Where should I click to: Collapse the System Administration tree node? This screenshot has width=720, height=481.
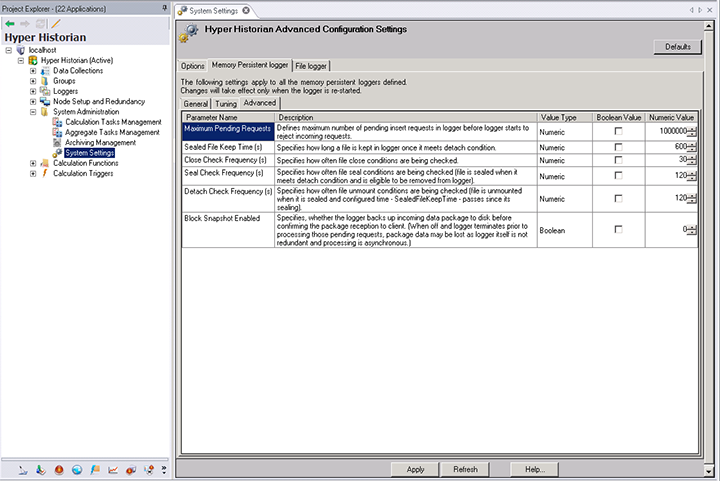coord(33,112)
